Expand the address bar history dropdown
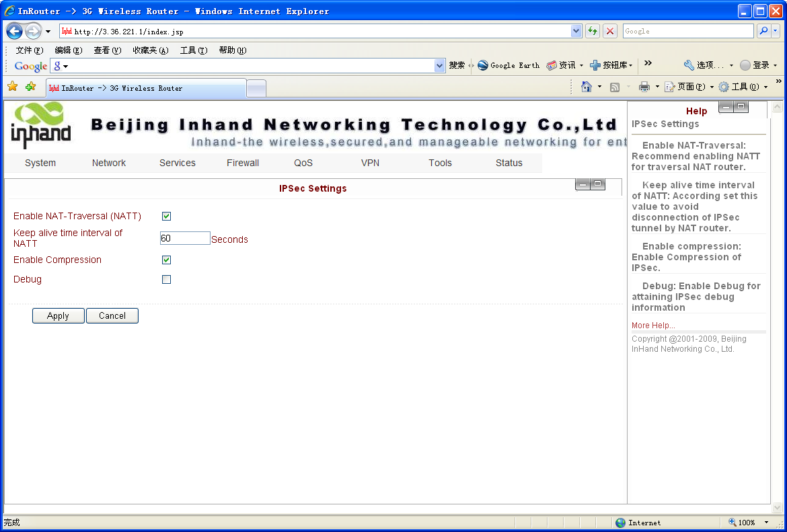This screenshot has width=787, height=532. (576, 31)
